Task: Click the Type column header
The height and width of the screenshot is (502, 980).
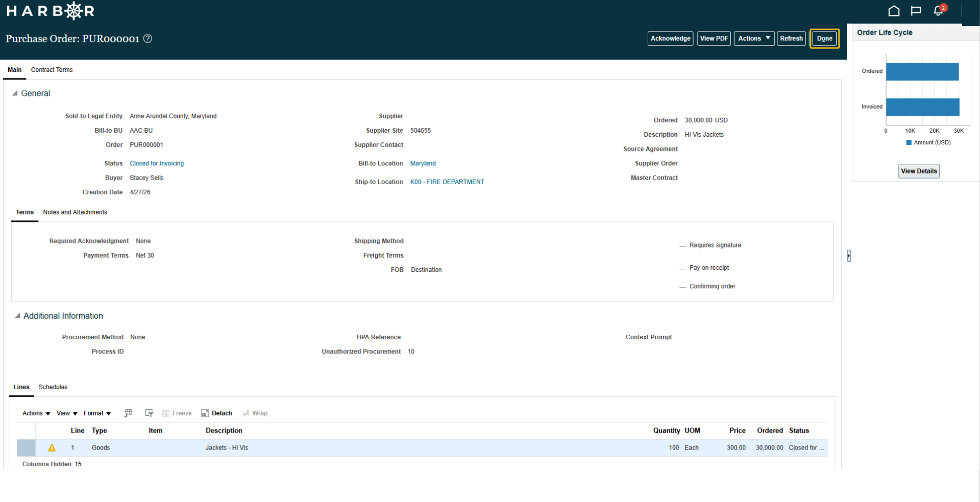Action: [x=100, y=431]
